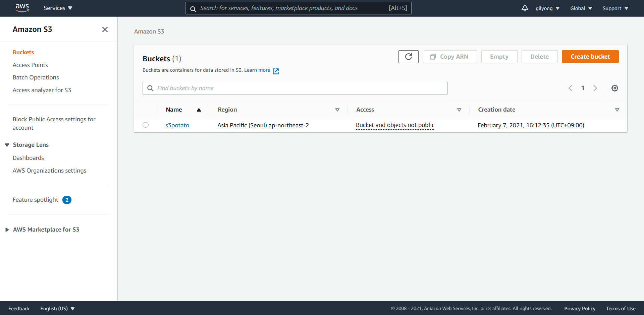The image size is (644, 315).
Task: Click the Amazon S3 breadcrumb
Action: (149, 31)
